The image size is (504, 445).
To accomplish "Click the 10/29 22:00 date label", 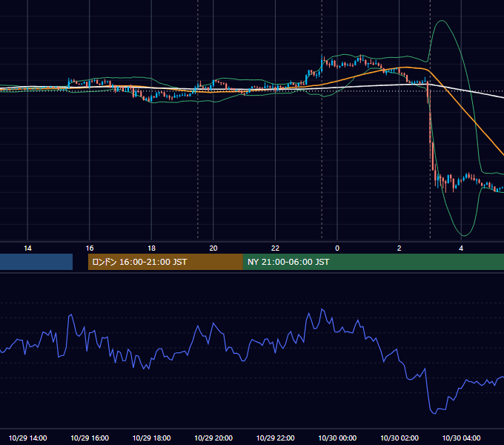I will click(275, 438).
